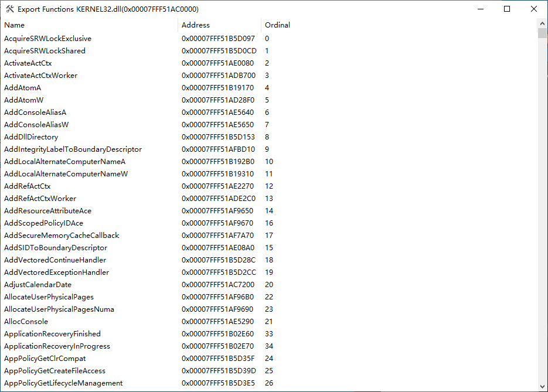Click the scrollbar down arrow
The height and width of the screenshot is (392, 548).
point(542,387)
